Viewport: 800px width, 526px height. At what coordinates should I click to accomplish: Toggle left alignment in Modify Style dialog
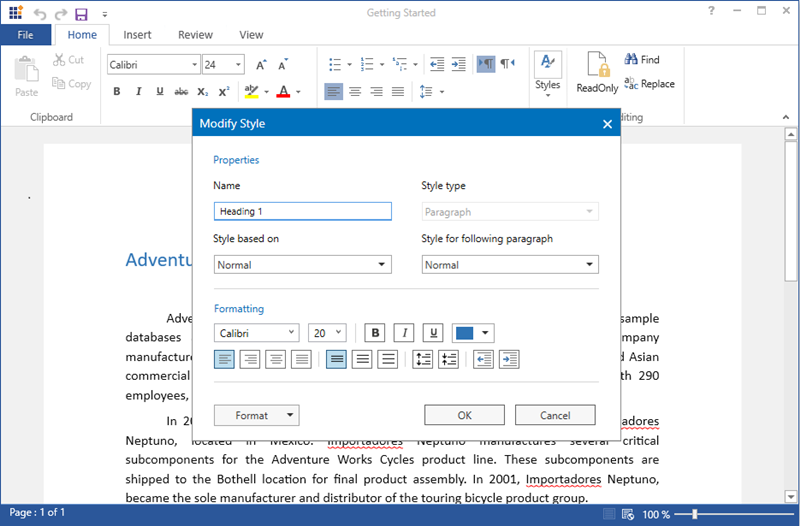224,359
